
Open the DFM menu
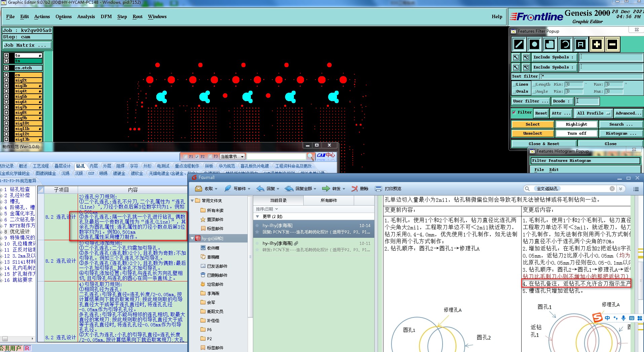coord(106,16)
